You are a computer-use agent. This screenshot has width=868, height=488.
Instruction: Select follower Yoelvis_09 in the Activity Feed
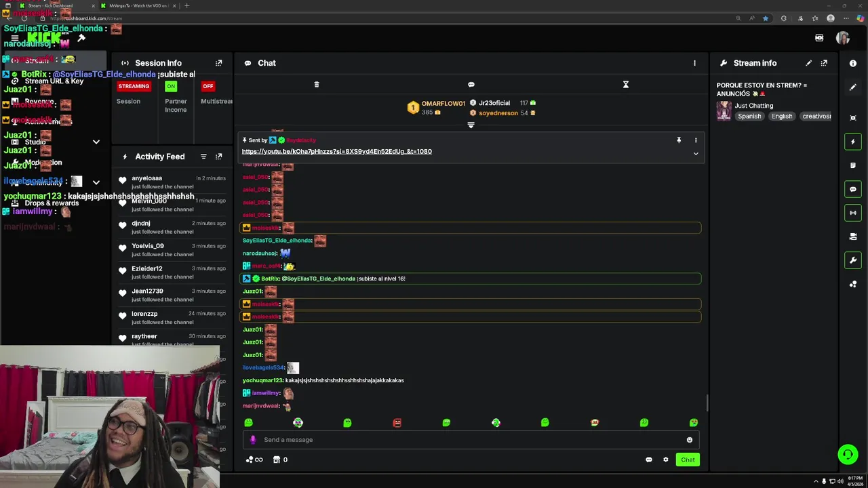(148, 246)
